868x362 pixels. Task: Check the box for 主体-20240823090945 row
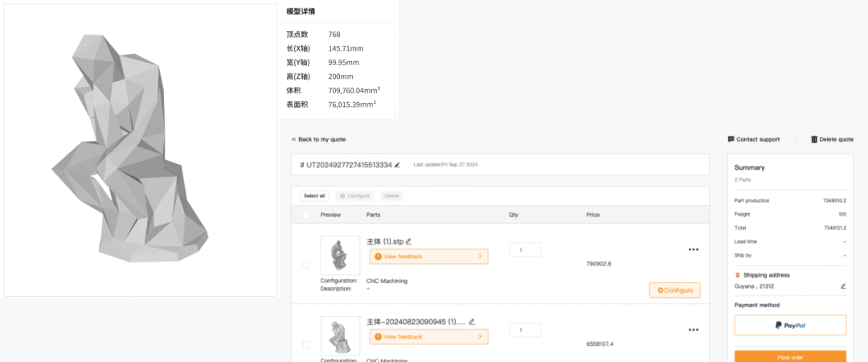click(305, 345)
